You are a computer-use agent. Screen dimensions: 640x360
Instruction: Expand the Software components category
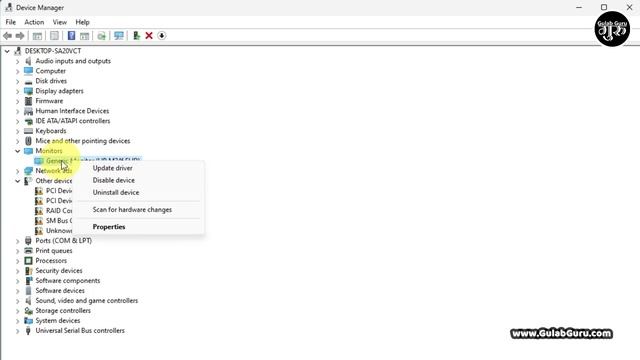(18, 281)
